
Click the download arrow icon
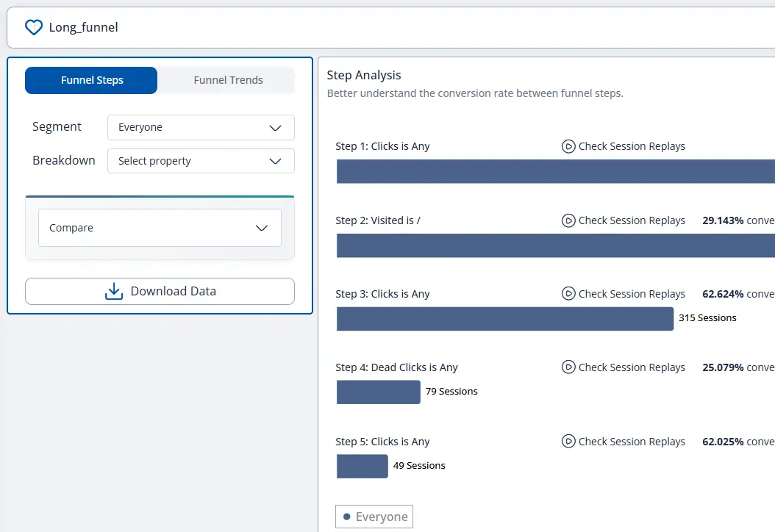point(114,292)
